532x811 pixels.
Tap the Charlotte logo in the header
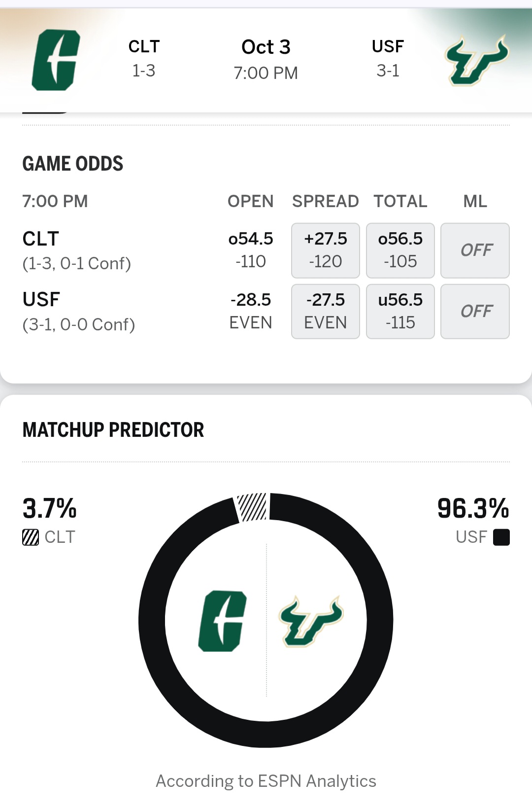point(56,60)
